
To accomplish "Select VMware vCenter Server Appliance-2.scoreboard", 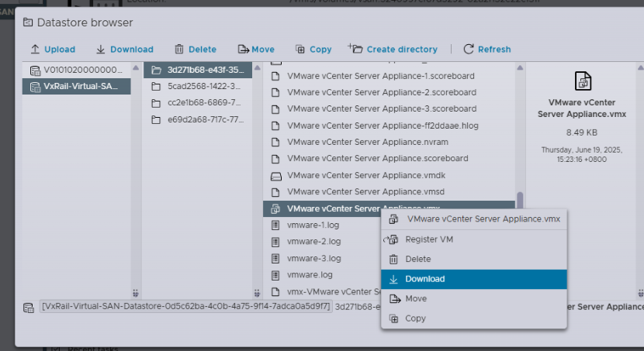I will pyautogui.click(x=389, y=92).
